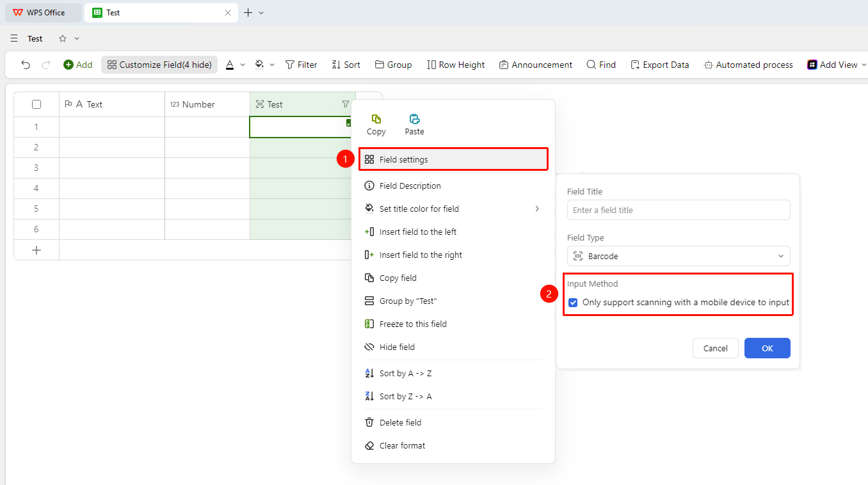Click the filter icon in Test column header
This screenshot has height=485, width=868.
346,104
